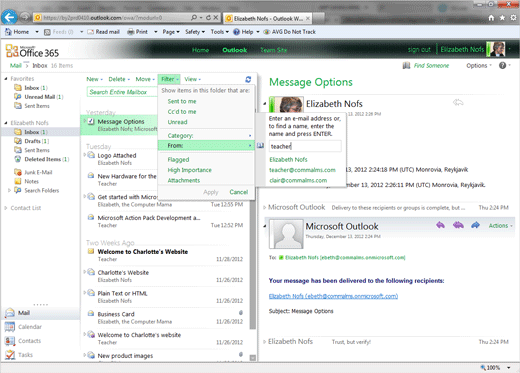Image resolution: width=520 pixels, height=373 pixels.
Task: Open the Actions dropdown in message header
Action: (x=500, y=226)
